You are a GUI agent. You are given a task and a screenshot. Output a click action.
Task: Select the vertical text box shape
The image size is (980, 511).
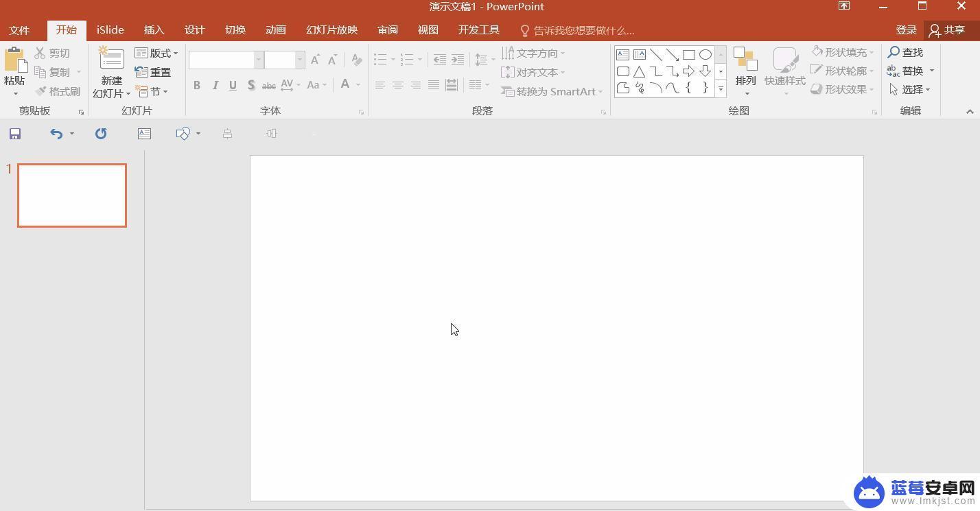click(639, 55)
